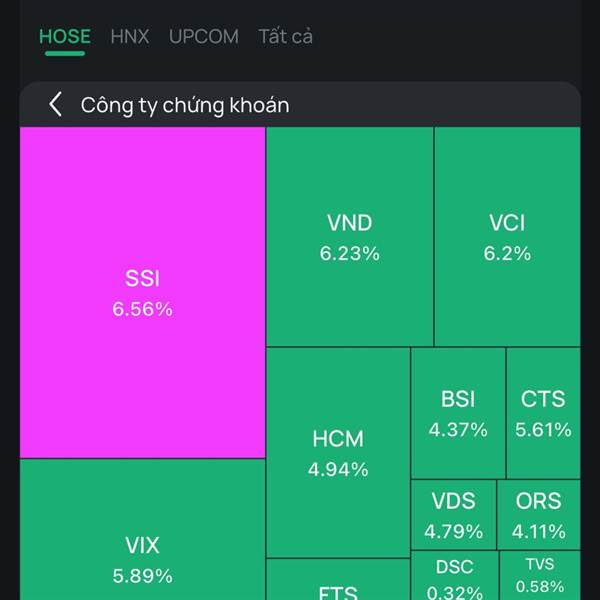
Task: Select the BSI 4.37% tile
Action: [458, 413]
